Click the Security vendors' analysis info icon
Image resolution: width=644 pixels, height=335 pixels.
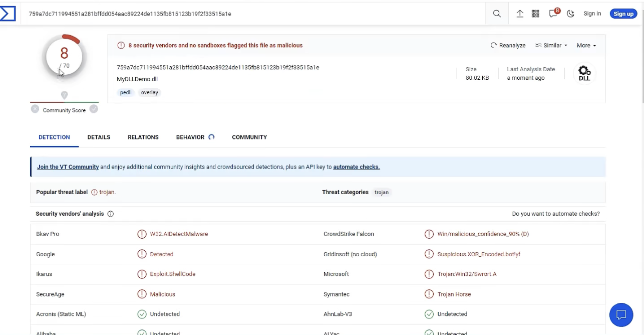tap(111, 214)
